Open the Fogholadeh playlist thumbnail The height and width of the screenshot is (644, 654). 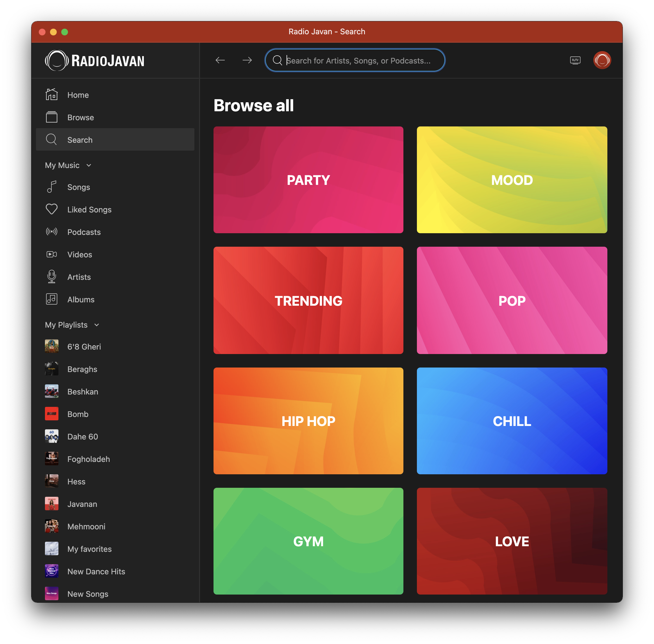pyautogui.click(x=51, y=459)
